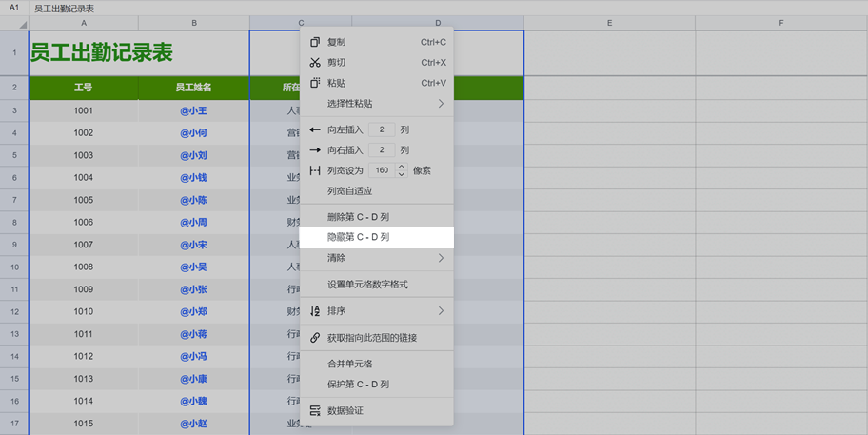
Task: Click the insert-left arrow icon
Action: pyautogui.click(x=315, y=129)
